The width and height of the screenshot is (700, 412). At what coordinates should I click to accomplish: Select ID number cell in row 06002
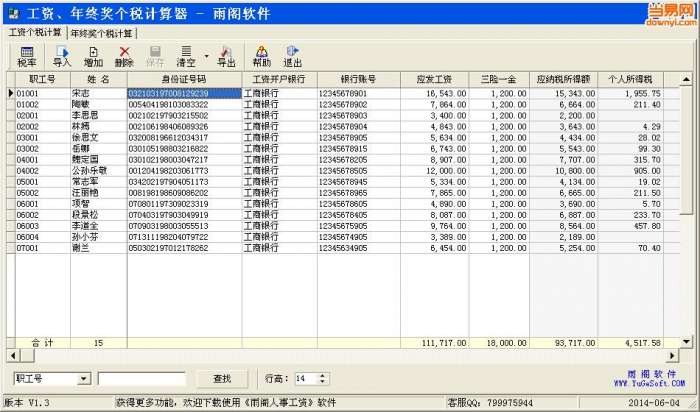[x=184, y=215]
